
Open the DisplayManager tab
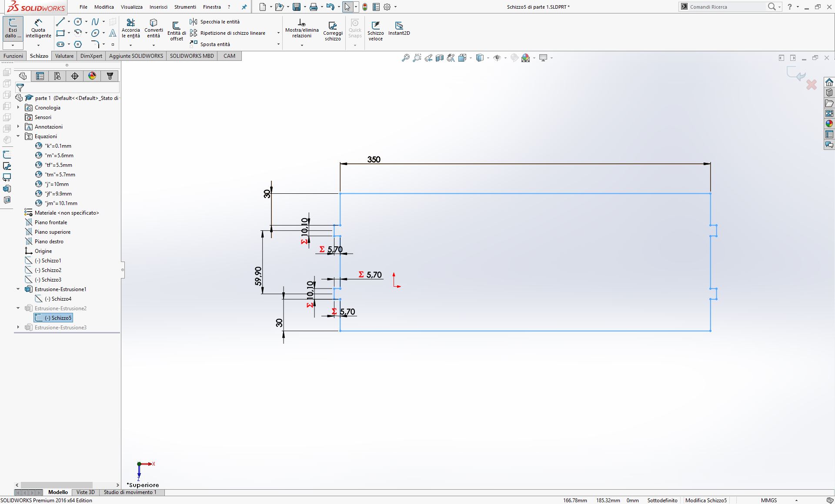click(x=92, y=76)
